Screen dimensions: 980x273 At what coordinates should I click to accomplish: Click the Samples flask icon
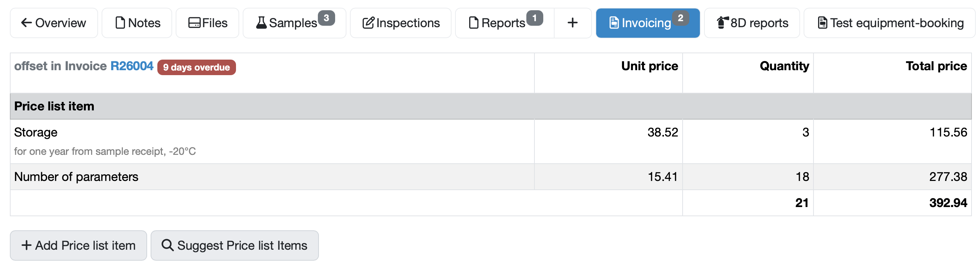click(x=261, y=23)
